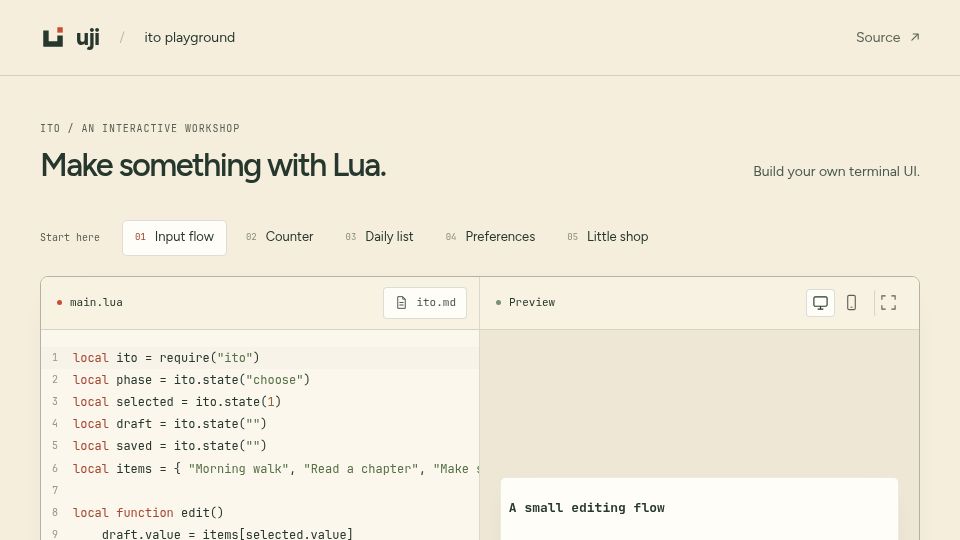This screenshot has height=540, width=960.
Task: Switch to the Daily list tab
Action: [x=379, y=237]
